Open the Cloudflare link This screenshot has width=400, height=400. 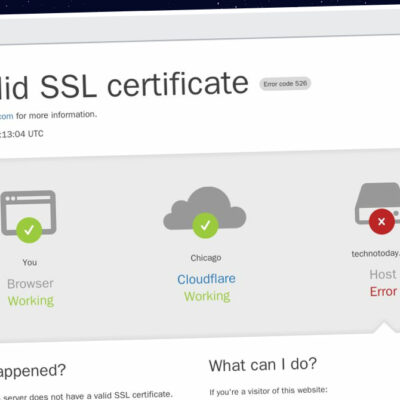click(206, 279)
